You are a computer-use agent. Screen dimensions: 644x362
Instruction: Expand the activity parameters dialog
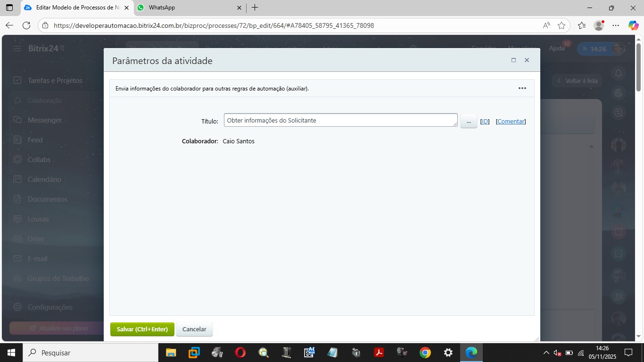click(x=513, y=60)
